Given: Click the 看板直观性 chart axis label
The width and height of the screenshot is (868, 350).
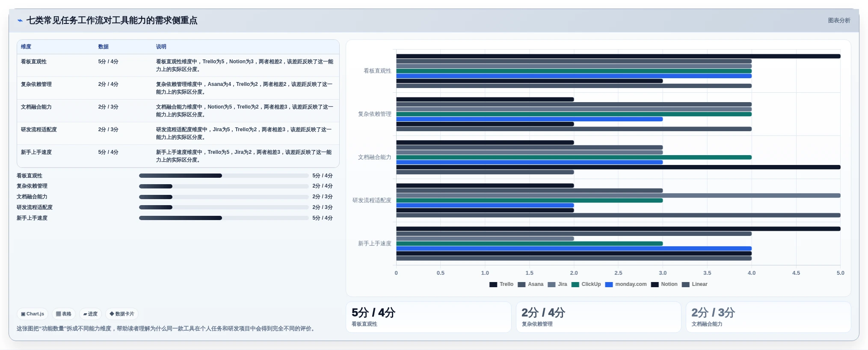Looking at the screenshot, I should coord(377,71).
